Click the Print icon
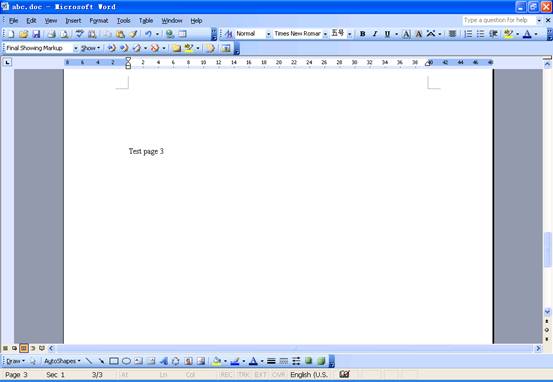553x382 pixels. [x=52, y=34]
